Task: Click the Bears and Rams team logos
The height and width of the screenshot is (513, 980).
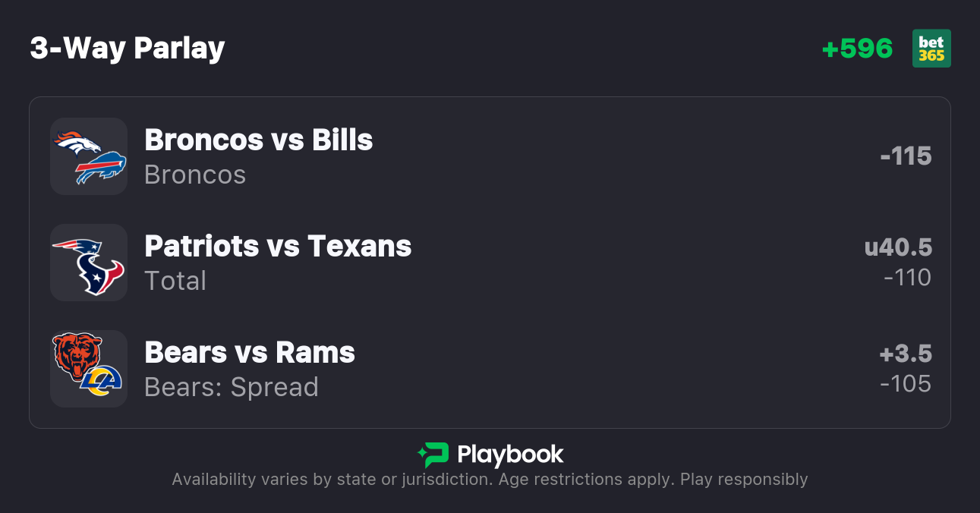Action: 89,369
